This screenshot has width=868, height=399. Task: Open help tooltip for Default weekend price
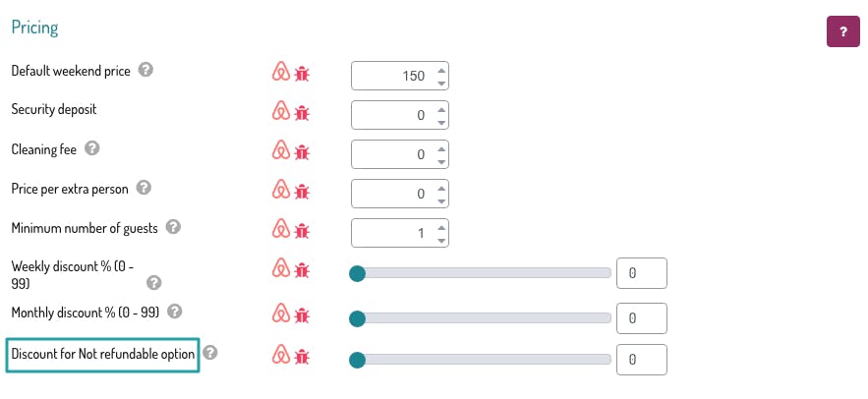coord(145,70)
